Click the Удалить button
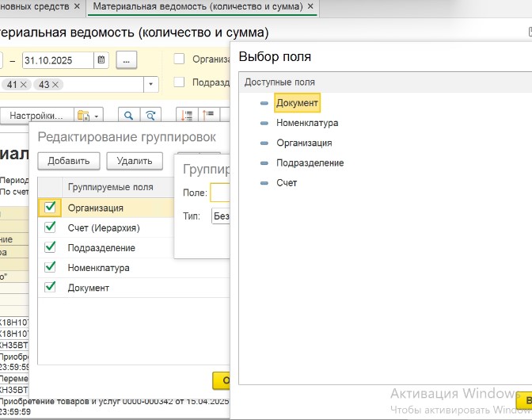 tap(135, 161)
